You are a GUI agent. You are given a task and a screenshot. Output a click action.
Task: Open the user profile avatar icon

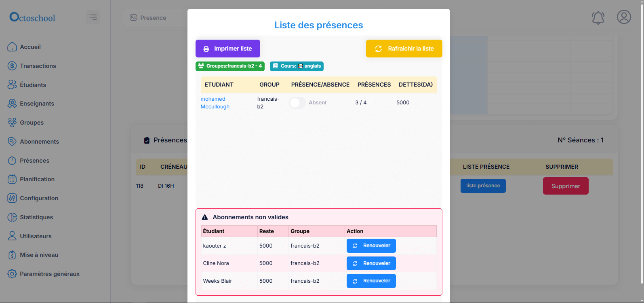[x=624, y=17]
